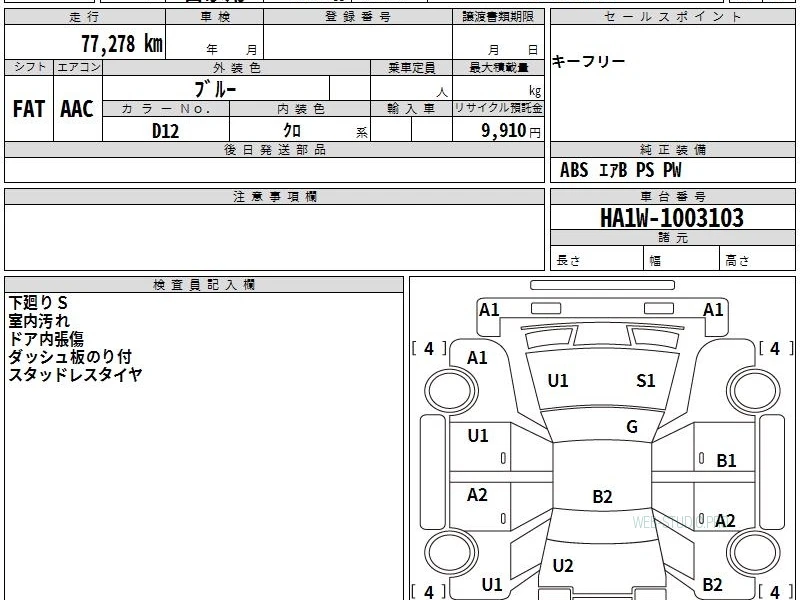Select the スタッドレスタイヤ note
The width and height of the screenshot is (800, 600).
click(75, 374)
